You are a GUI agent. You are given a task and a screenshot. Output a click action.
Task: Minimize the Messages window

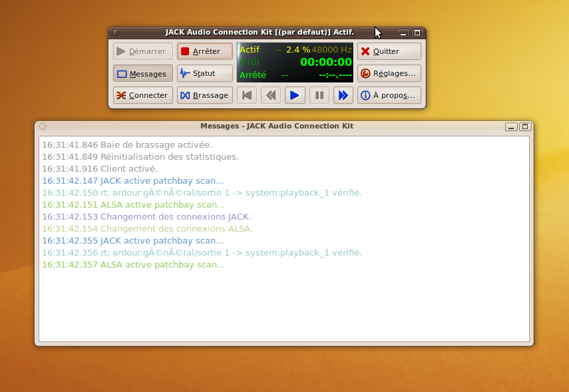pyautogui.click(x=511, y=126)
